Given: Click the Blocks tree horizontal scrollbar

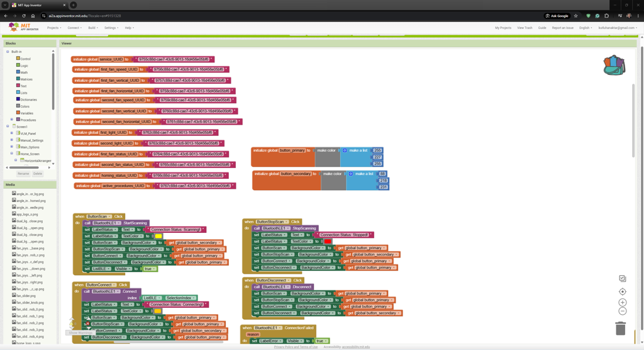Looking at the screenshot, I should tap(24, 167).
